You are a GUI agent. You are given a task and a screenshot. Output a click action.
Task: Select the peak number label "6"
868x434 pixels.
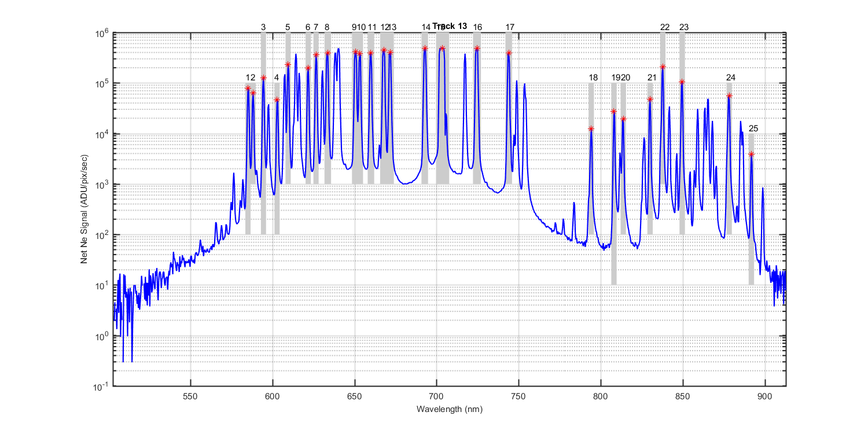[x=307, y=27]
